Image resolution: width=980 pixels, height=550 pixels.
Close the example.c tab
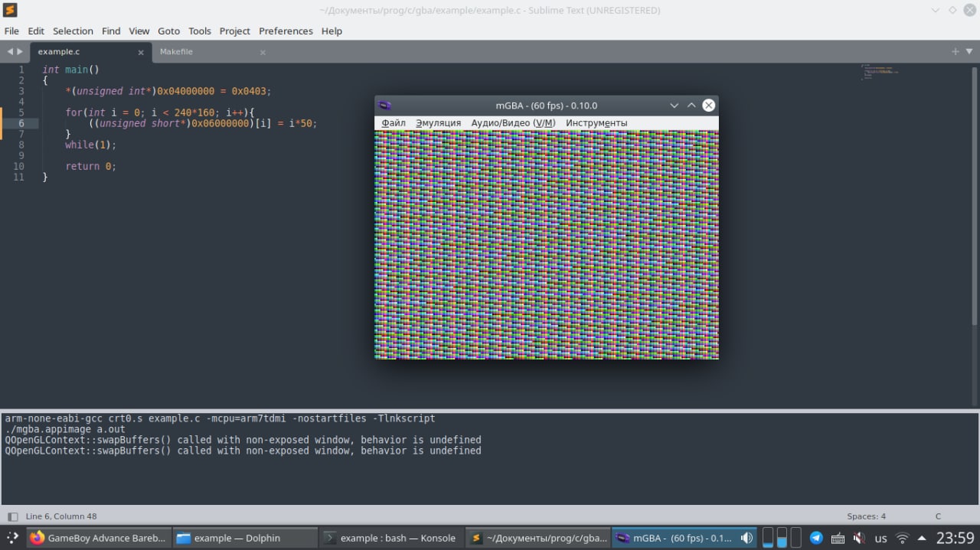tap(141, 52)
